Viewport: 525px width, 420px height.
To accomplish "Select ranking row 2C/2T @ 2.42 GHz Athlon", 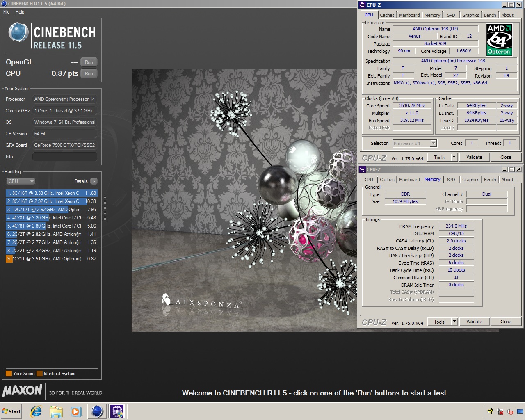I will pyautogui.click(x=52, y=251).
